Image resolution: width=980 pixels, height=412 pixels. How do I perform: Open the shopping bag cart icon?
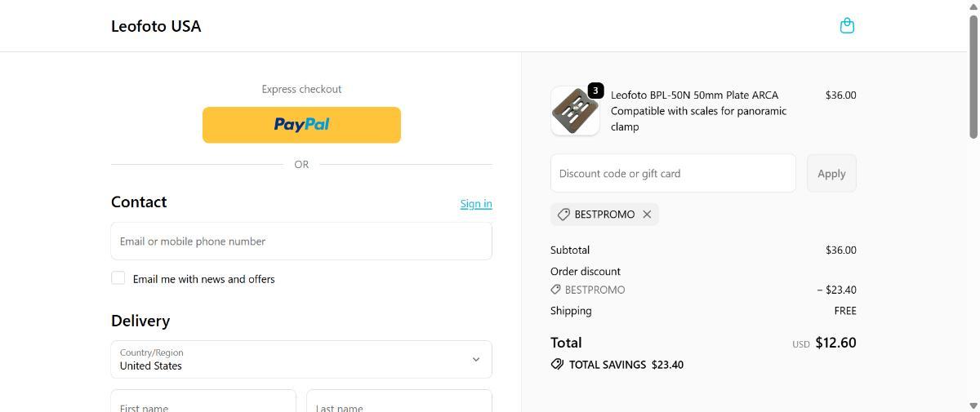(847, 25)
